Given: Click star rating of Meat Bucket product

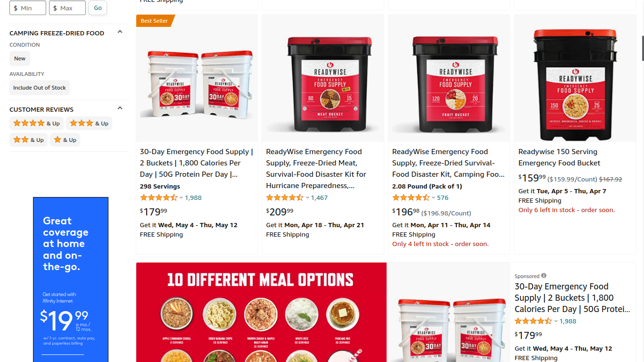Looking at the screenshot, I should click(x=285, y=198).
